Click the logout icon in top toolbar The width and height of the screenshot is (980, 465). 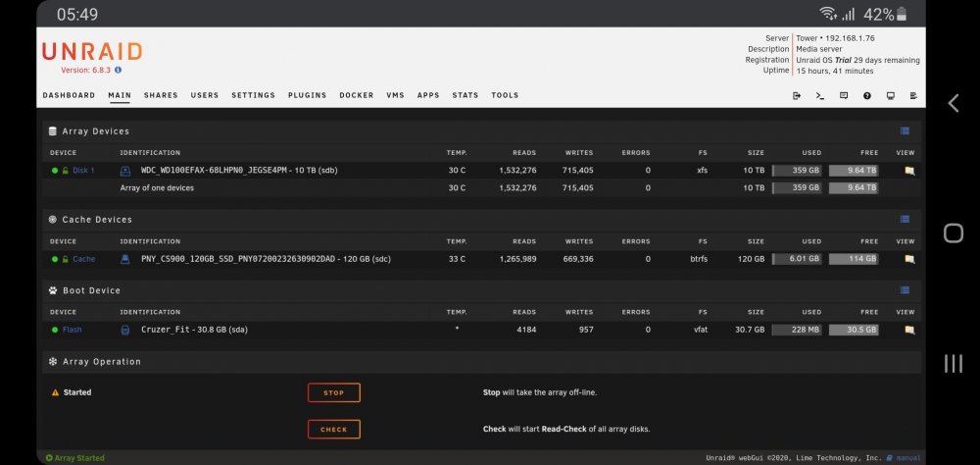(x=796, y=96)
